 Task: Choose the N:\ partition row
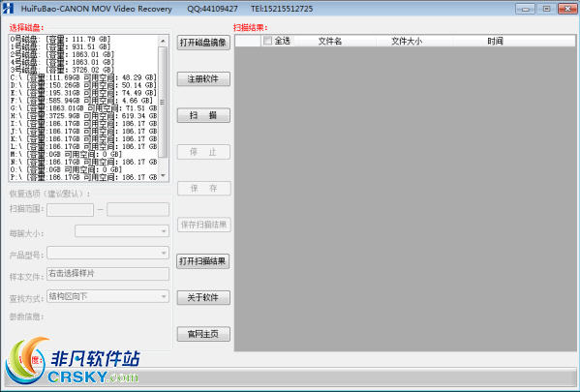coord(83,162)
